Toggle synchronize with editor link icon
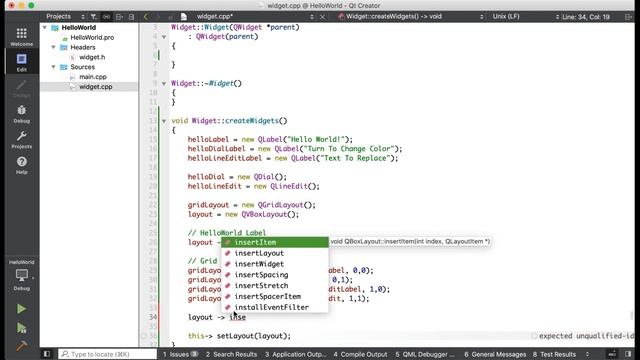640x360 pixels. click(x=107, y=17)
